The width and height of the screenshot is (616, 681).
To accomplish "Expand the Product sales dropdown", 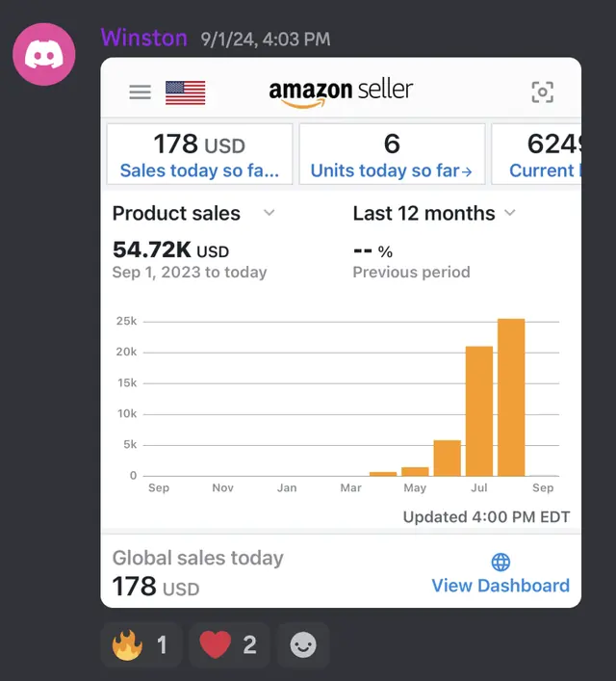I will tap(269, 213).
